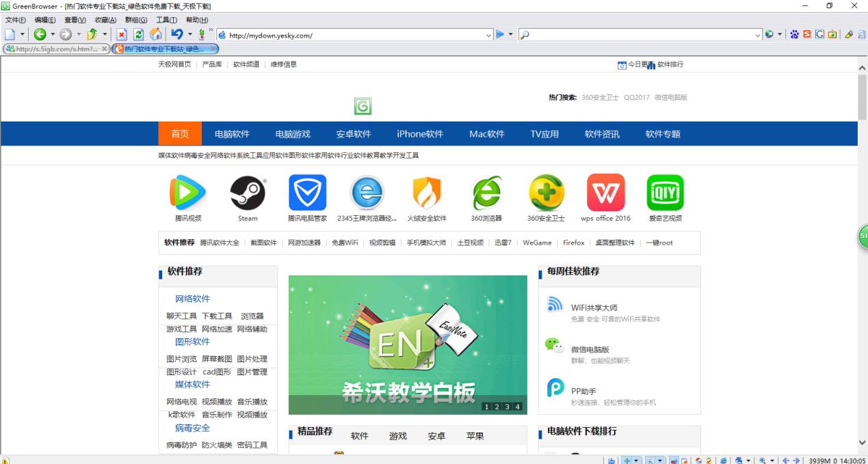Click the Internet Explorer icon in the status bar

723,461
